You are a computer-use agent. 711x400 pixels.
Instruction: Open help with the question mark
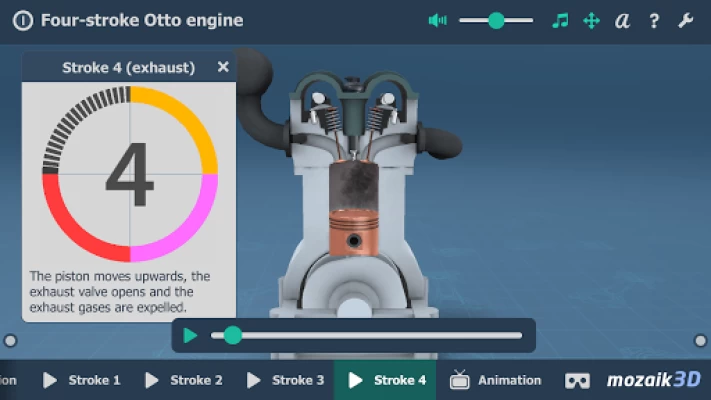point(654,20)
